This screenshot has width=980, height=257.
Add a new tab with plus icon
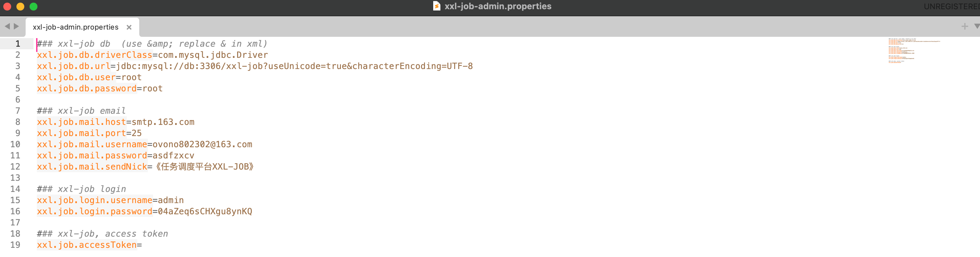(965, 26)
